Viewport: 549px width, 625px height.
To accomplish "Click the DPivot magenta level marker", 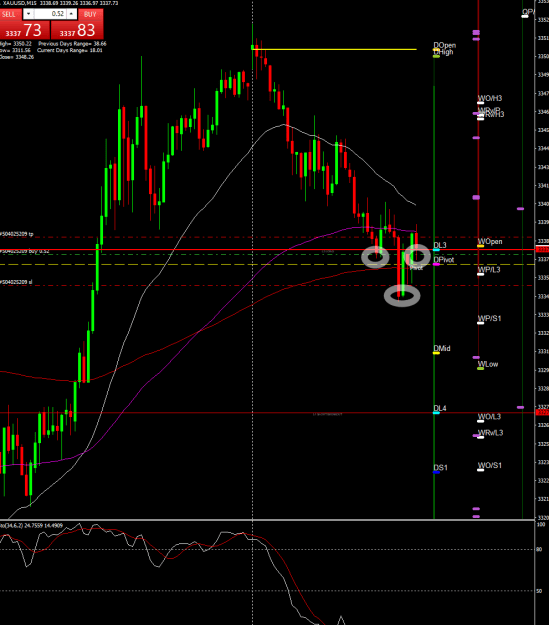I will coord(436,264).
